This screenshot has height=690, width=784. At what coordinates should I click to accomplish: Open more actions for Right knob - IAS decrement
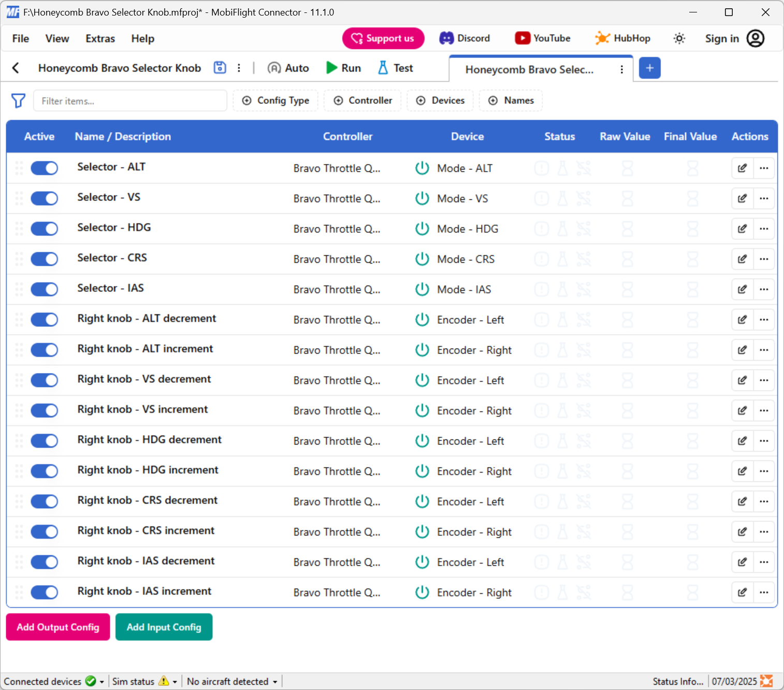click(x=764, y=562)
